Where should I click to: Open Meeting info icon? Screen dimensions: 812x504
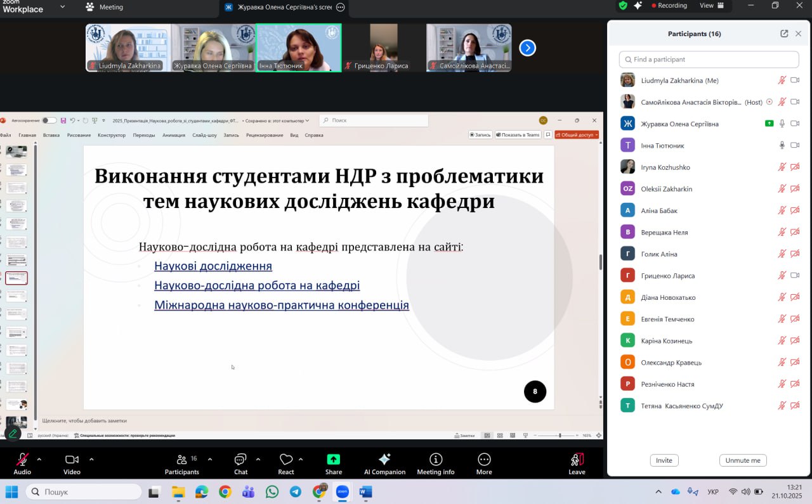436,460
